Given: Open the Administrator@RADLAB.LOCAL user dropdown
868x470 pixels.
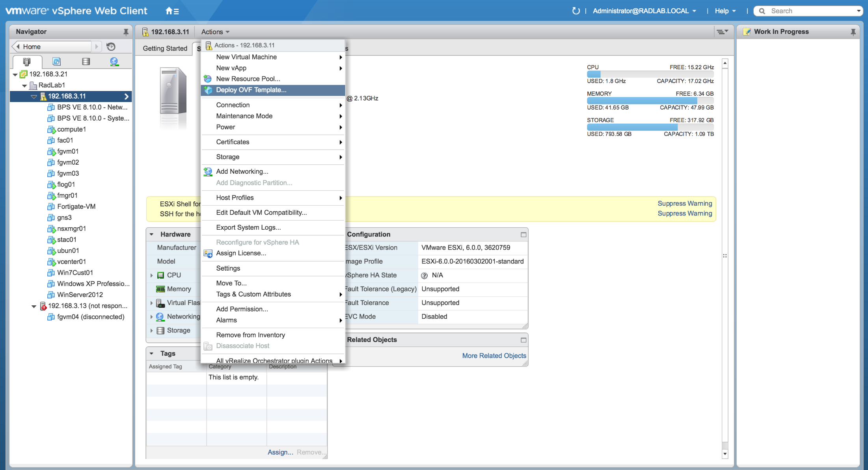Looking at the screenshot, I should (x=644, y=11).
